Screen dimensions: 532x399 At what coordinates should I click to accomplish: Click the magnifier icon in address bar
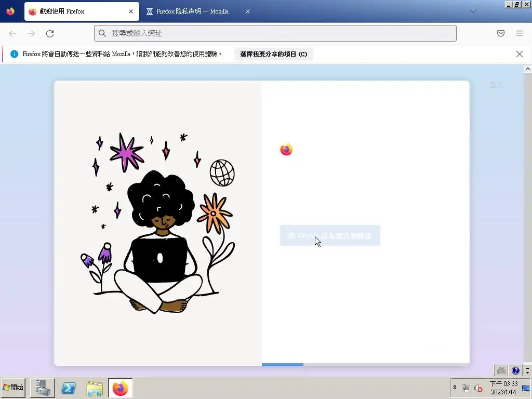tap(102, 33)
